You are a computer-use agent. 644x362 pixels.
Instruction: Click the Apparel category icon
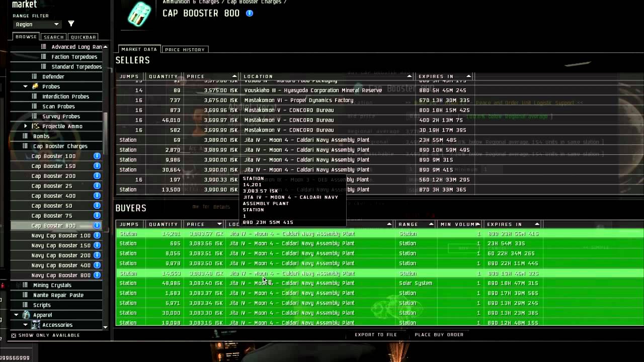26,315
